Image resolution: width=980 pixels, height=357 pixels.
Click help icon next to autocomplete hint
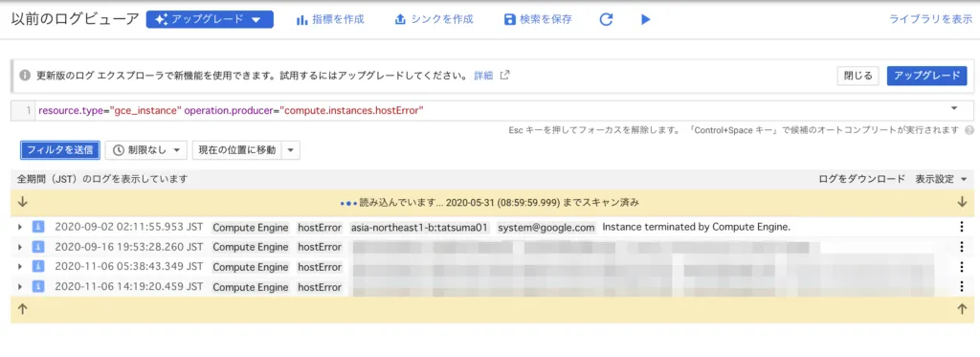coord(969,130)
